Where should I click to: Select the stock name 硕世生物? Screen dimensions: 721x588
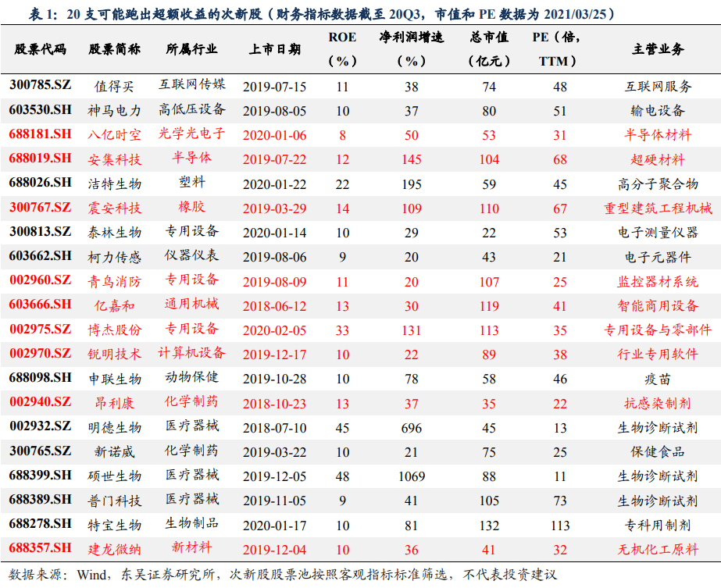coord(115,476)
